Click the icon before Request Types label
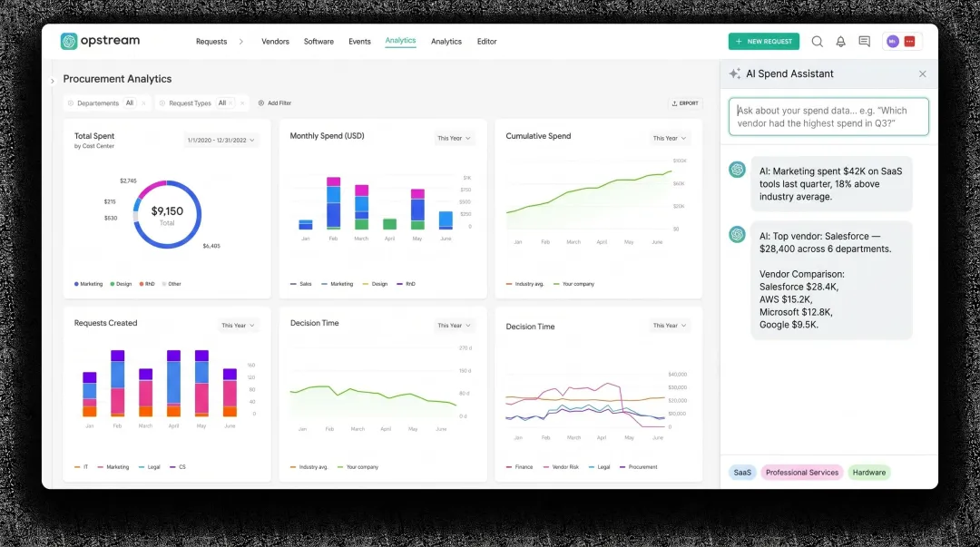Screen dimensions: 980x547 (x=162, y=103)
